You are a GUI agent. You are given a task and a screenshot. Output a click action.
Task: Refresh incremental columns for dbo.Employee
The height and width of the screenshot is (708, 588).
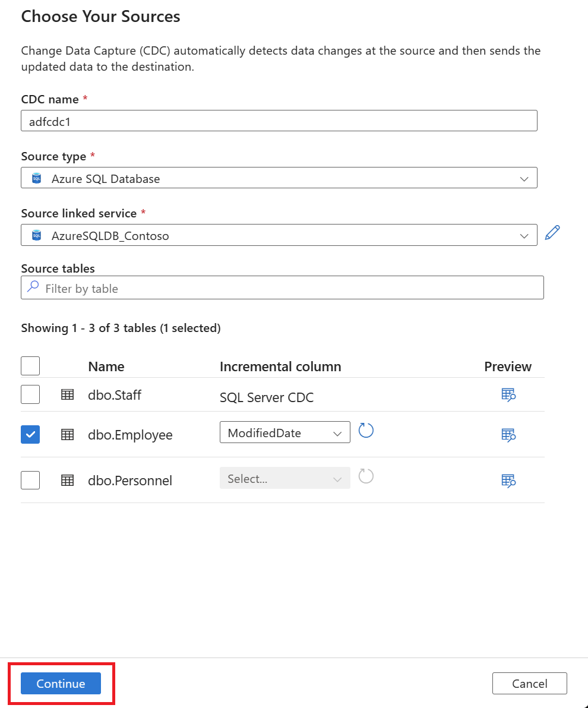[366, 431]
